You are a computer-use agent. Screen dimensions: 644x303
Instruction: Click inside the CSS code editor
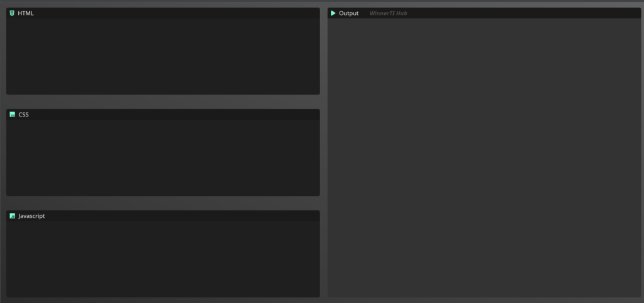coord(163,158)
